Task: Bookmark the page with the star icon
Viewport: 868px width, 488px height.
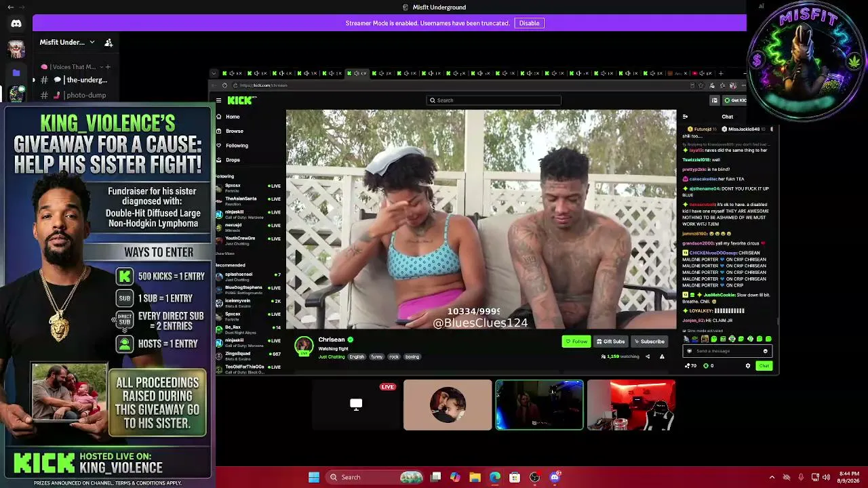Action: tap(701, 85)
